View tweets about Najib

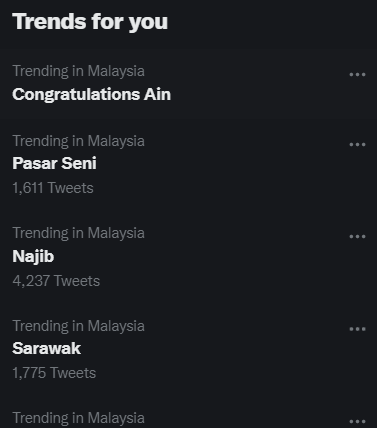(33, 256)
